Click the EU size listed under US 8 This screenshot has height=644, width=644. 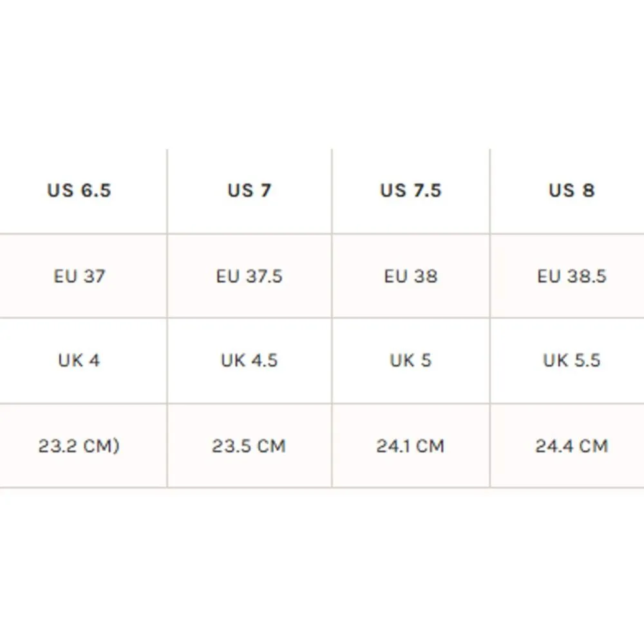571,276
